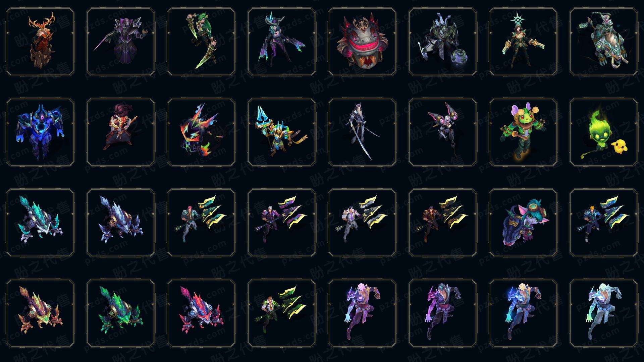This screenshot has height=362, width=644.
Task: Select the slim swordsman with long katana
Action: [x=362, y=132]
